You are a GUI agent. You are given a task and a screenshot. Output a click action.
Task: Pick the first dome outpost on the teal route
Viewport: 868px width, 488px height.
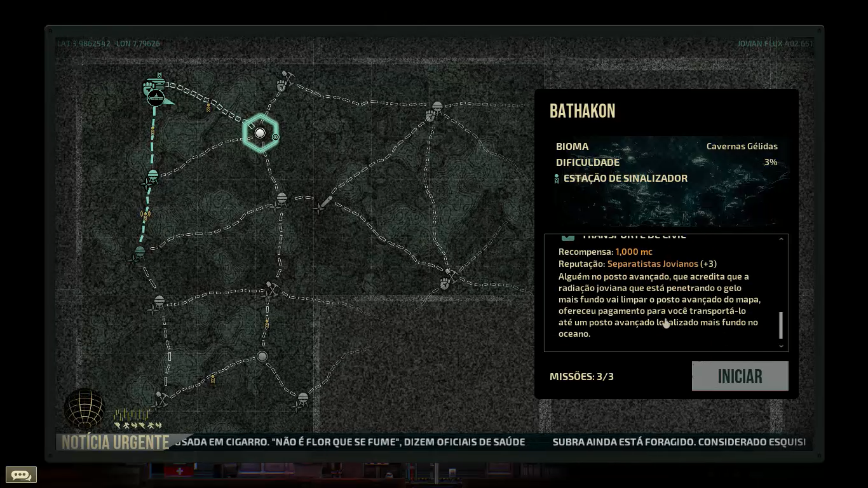pos(153,176)
